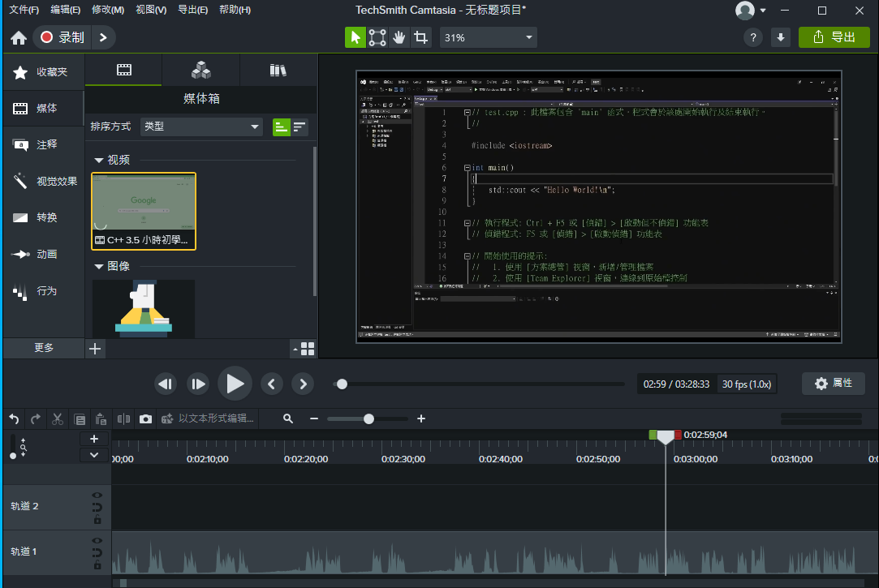Open the 31% canvas zoom dropdown
Image resolution: width=879 pixels, height=588 pixels.
(x=488, y=37)
